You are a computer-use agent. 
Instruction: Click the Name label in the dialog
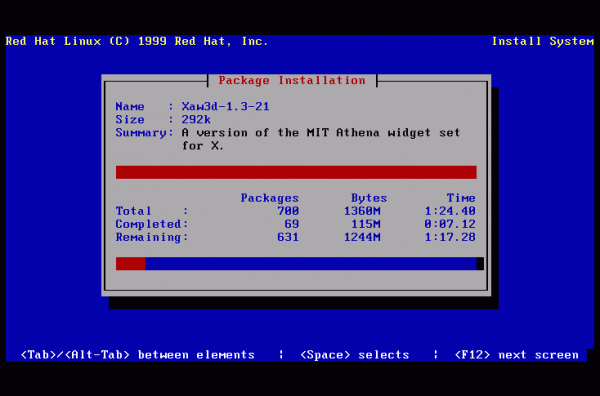130,106
